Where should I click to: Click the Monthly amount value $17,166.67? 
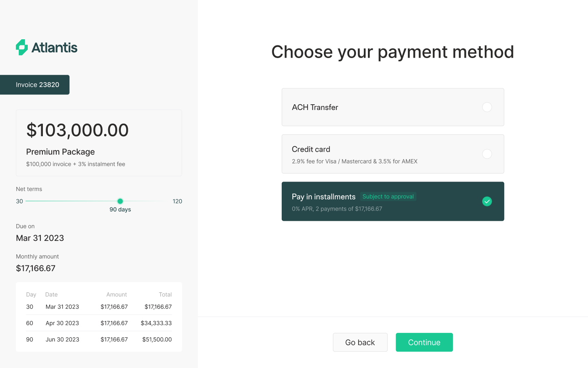point(36,268)
